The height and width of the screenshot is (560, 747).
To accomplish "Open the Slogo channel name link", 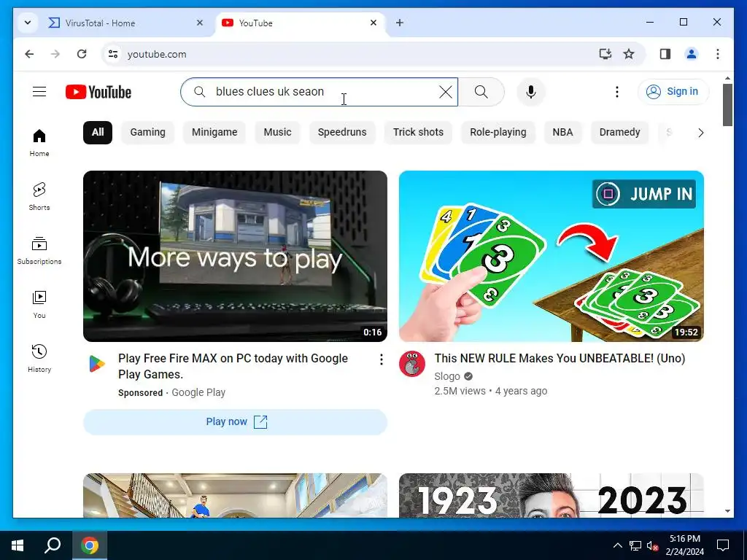I will (447, 376).
